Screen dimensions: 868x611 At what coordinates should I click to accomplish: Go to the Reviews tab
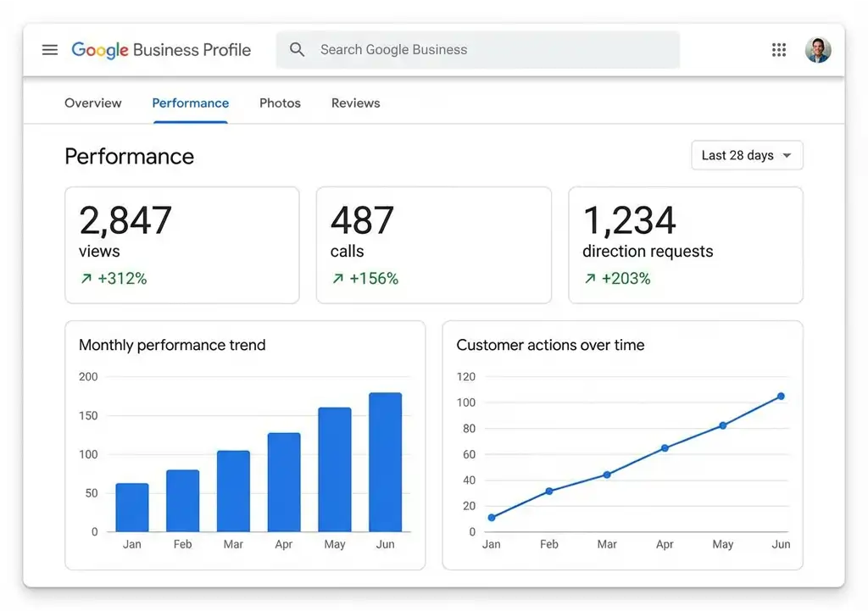(x=355, y=103)
